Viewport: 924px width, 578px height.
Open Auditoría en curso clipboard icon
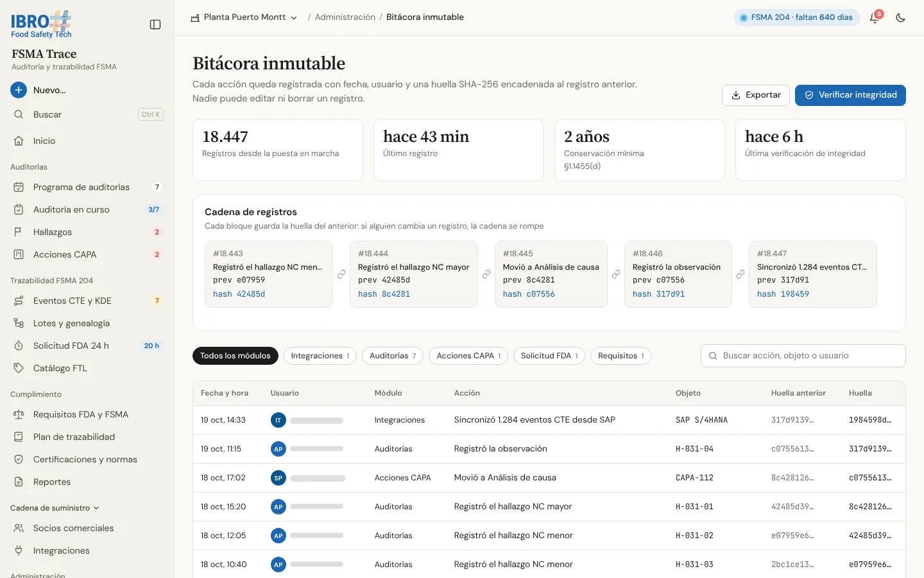tap(19, 209)
